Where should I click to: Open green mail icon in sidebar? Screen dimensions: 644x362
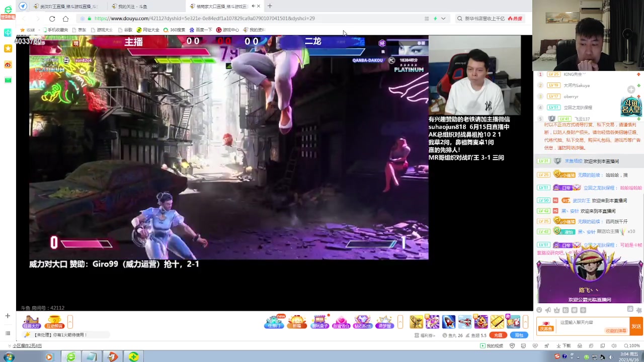[x=8, y=80]
